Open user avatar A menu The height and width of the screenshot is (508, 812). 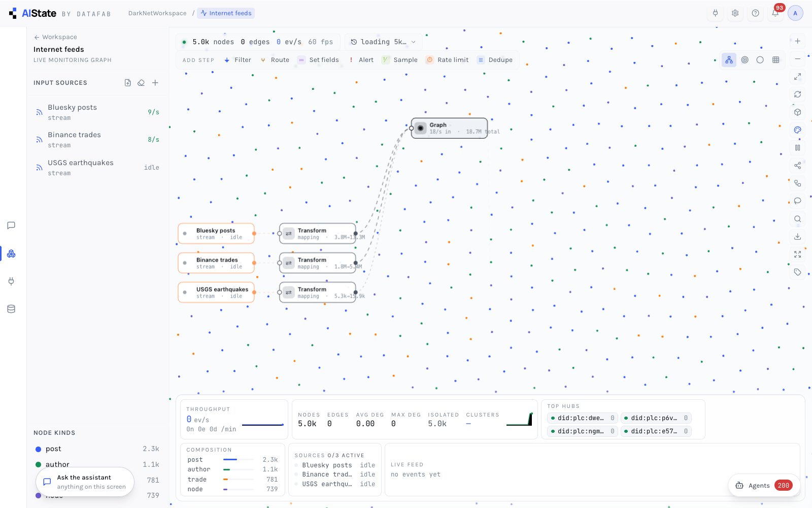[x=795, y=13]
